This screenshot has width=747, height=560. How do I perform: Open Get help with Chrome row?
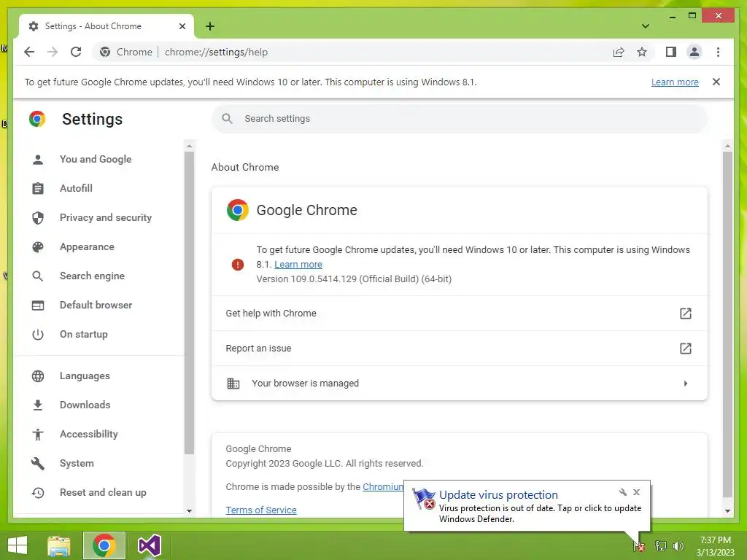pos(460,314)
